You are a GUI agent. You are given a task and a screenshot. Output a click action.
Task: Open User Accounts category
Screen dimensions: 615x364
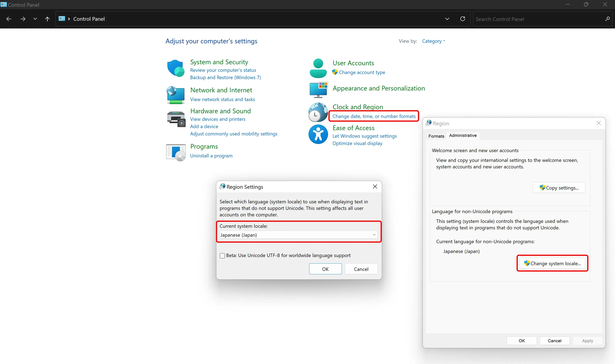(353, 63)
